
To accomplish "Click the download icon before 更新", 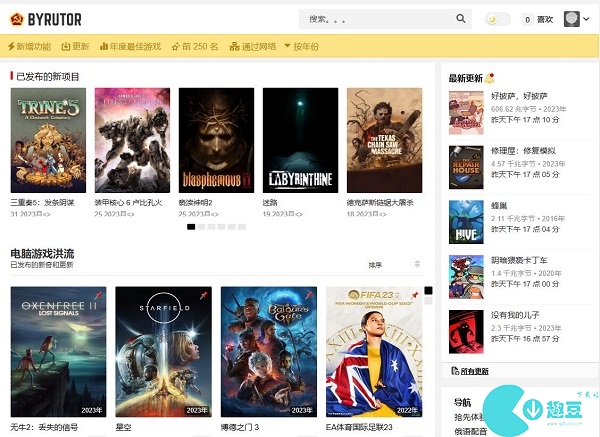I will [x=66, y=47].
